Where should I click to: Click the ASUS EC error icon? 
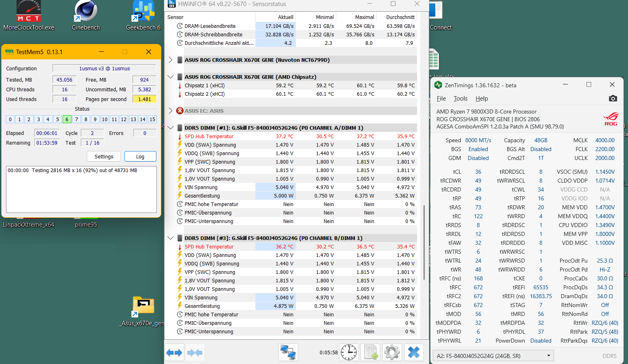click(x=180, y=111)
